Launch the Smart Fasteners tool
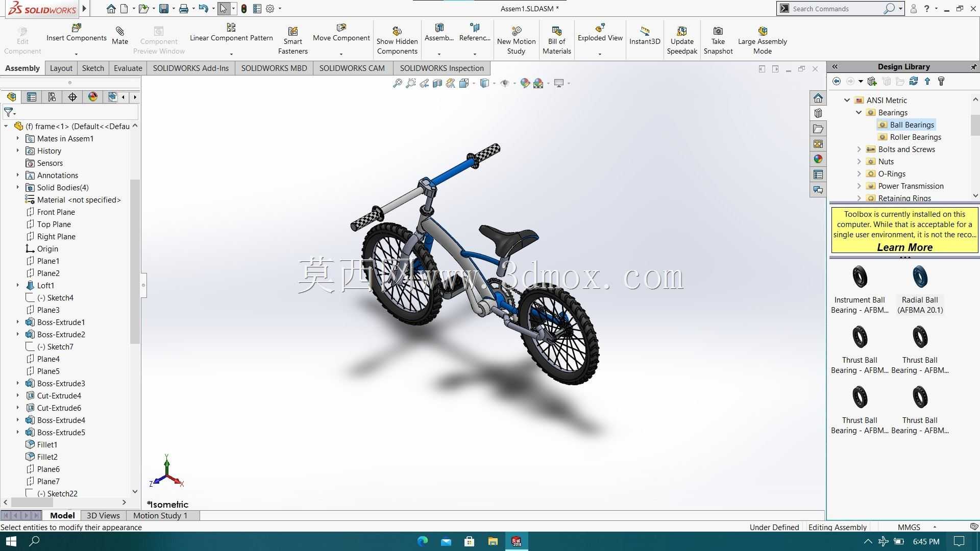This screenshot has height=551, width=980. coord(293,31)
